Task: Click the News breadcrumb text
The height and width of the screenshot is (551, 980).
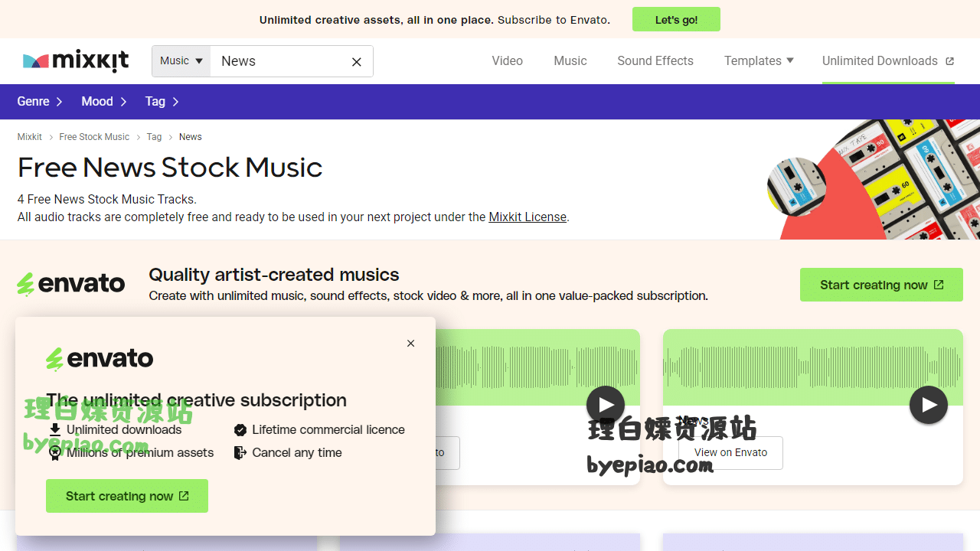Action: 191,137
